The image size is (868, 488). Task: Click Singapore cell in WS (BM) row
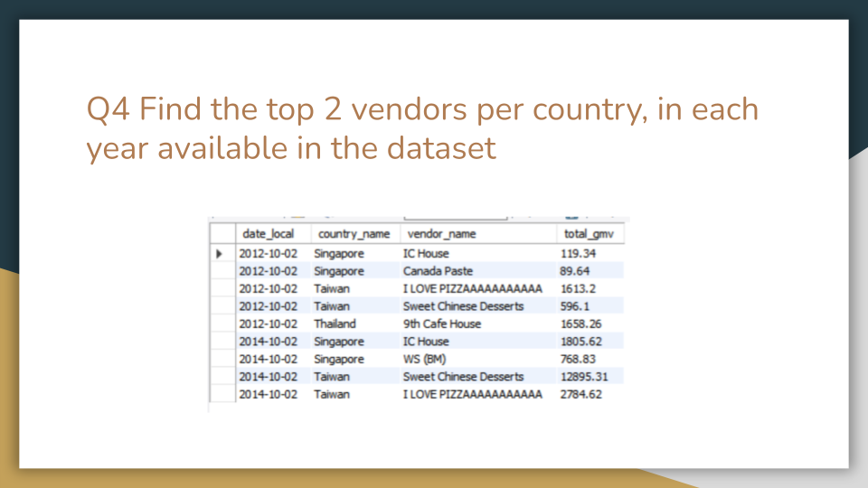[339, 359]
